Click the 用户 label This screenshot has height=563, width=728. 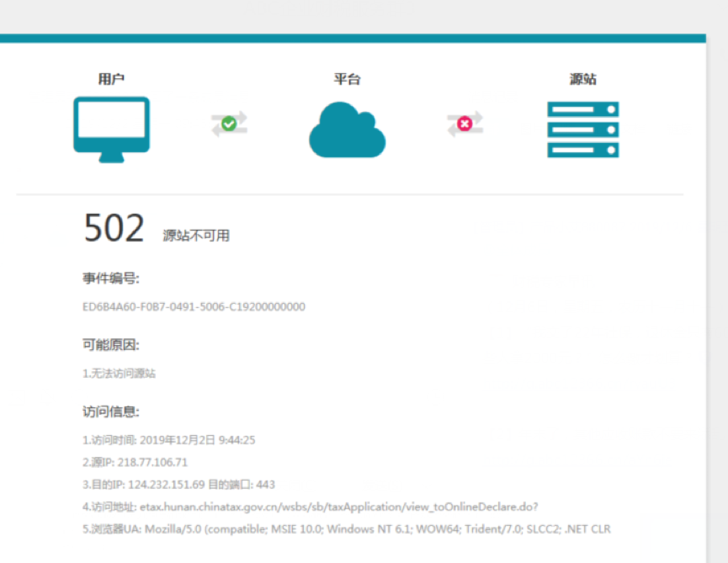pos(111,79)
